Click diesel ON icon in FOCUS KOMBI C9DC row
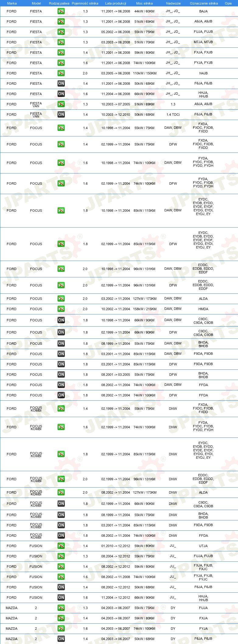 point(61,504)
